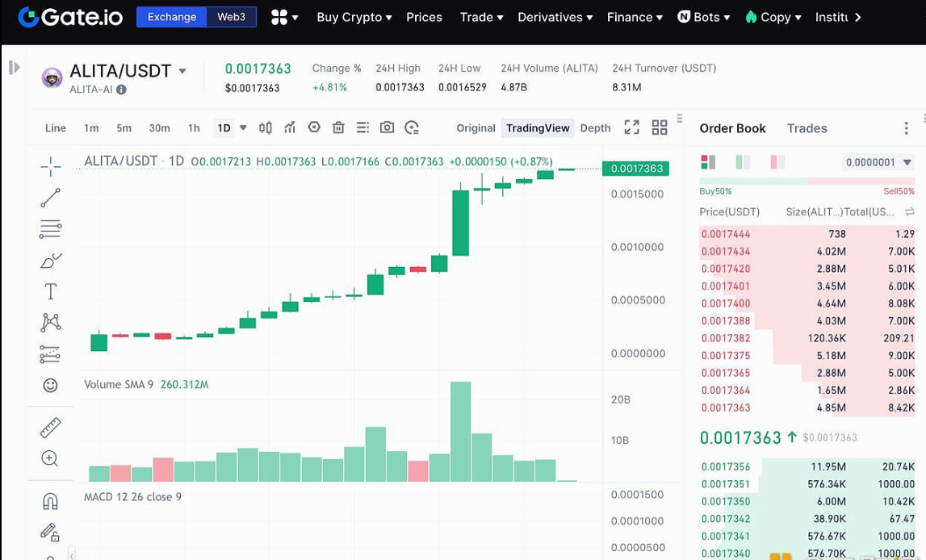926x560 pixels.
Task: Open the Prices page link
Action: click(x=424, y=17)
